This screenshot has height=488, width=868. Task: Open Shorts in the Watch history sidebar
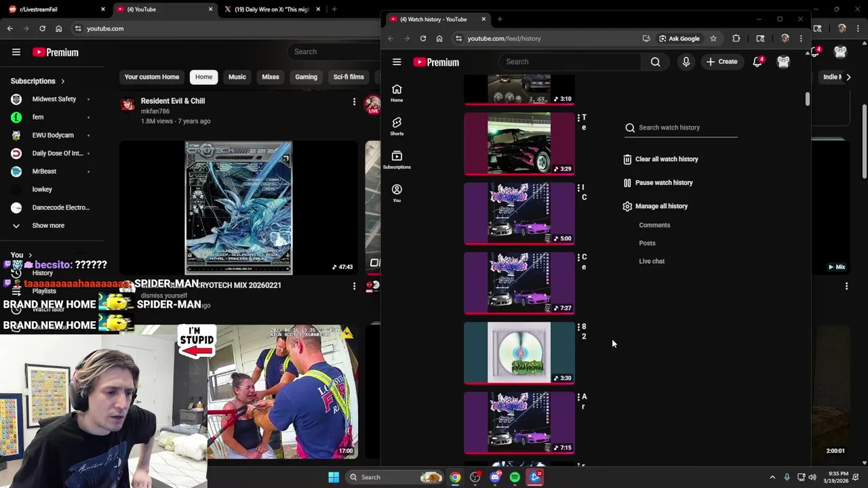(x=397, y=126)
